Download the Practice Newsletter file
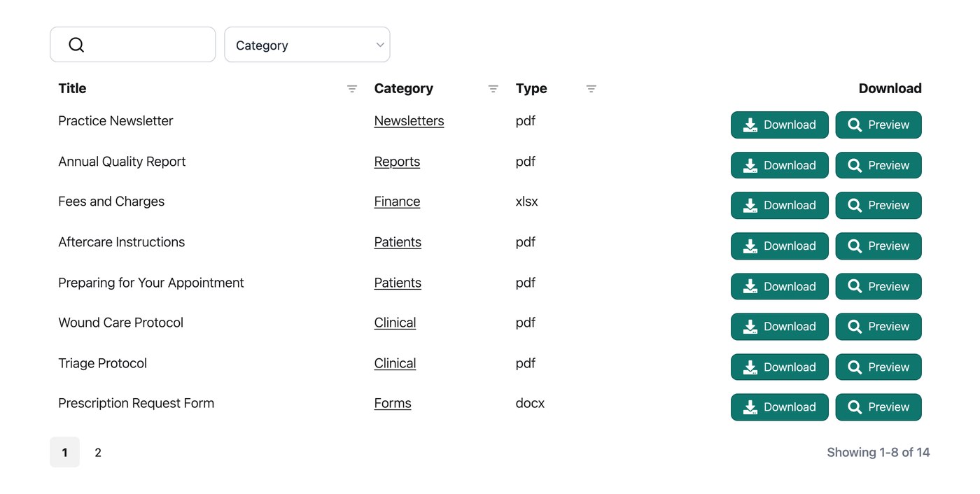980x494 pixels. 779,125
